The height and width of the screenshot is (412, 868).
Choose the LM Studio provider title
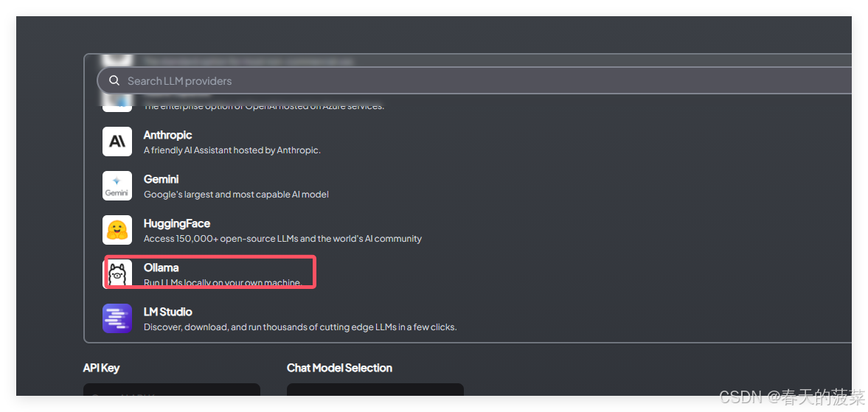tap(167, 312)
